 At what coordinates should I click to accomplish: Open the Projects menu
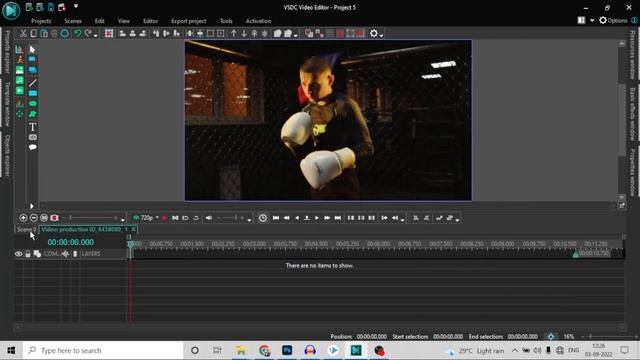pos(41,21)
